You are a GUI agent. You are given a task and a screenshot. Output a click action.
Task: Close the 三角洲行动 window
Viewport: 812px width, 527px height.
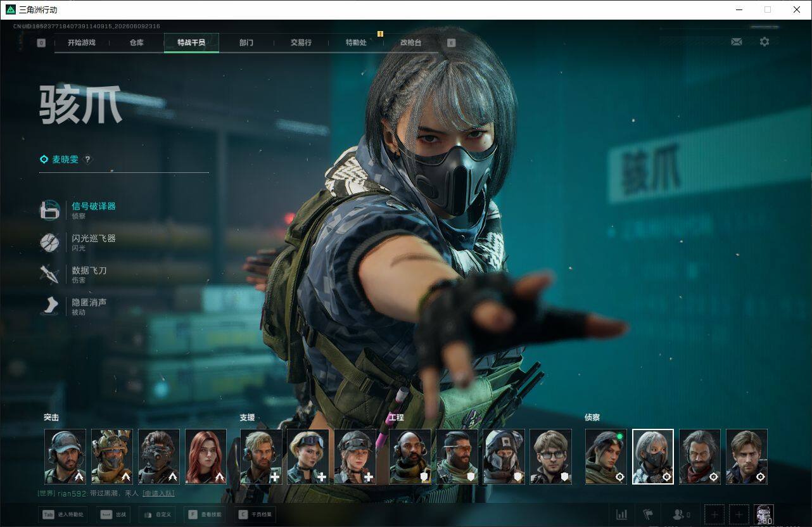click(x=797, y=10)
